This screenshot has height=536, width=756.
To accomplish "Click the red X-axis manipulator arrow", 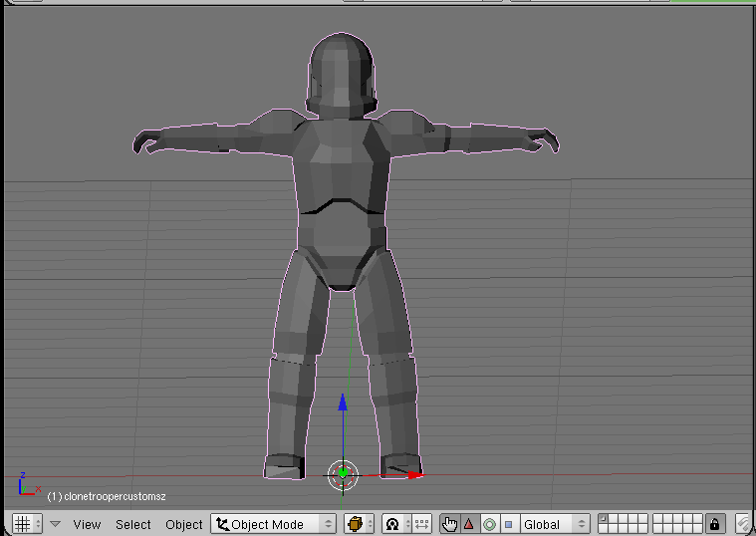I will tap(415, 475).
